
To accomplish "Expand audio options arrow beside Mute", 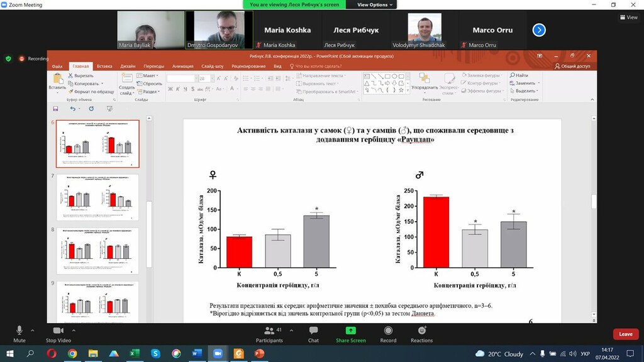I will [33, 330].
